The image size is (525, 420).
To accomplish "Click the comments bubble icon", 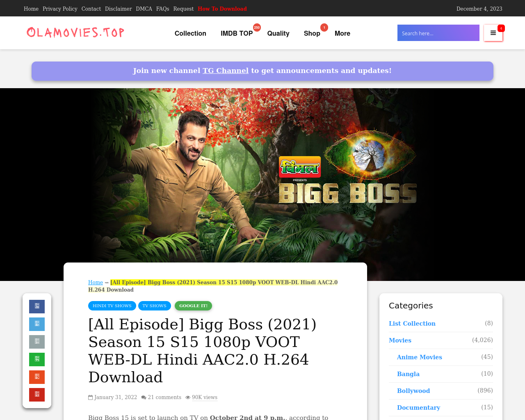I will (144, 397).
